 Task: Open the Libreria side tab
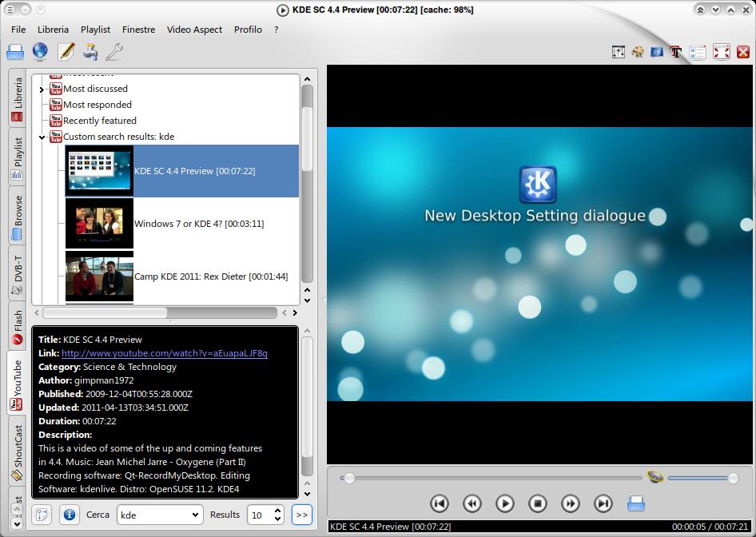(x=18, y=98)
